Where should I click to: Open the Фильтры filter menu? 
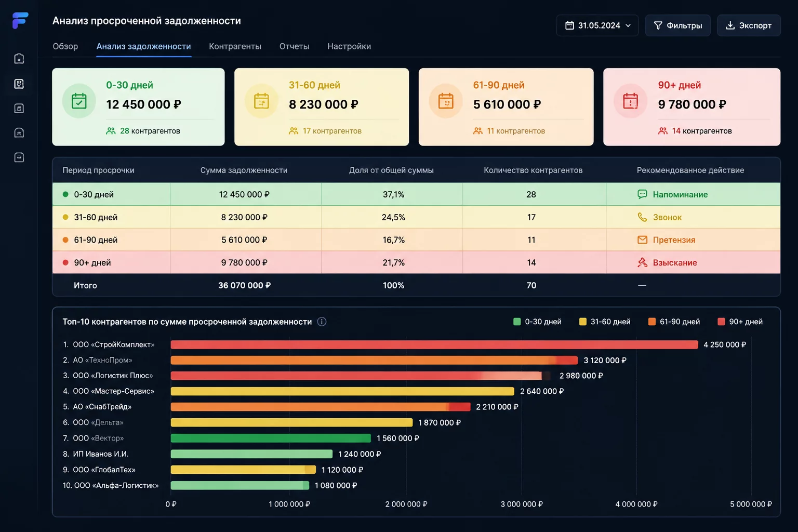(677, 25)
